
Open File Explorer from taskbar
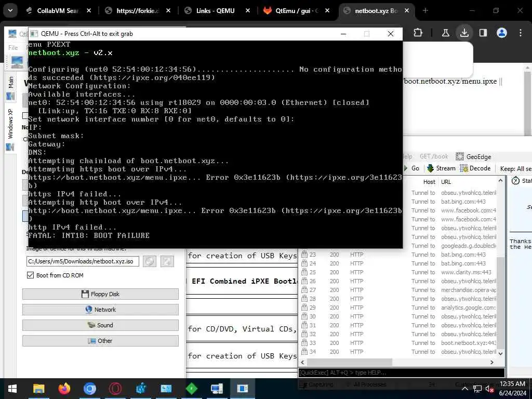point(38,389)
